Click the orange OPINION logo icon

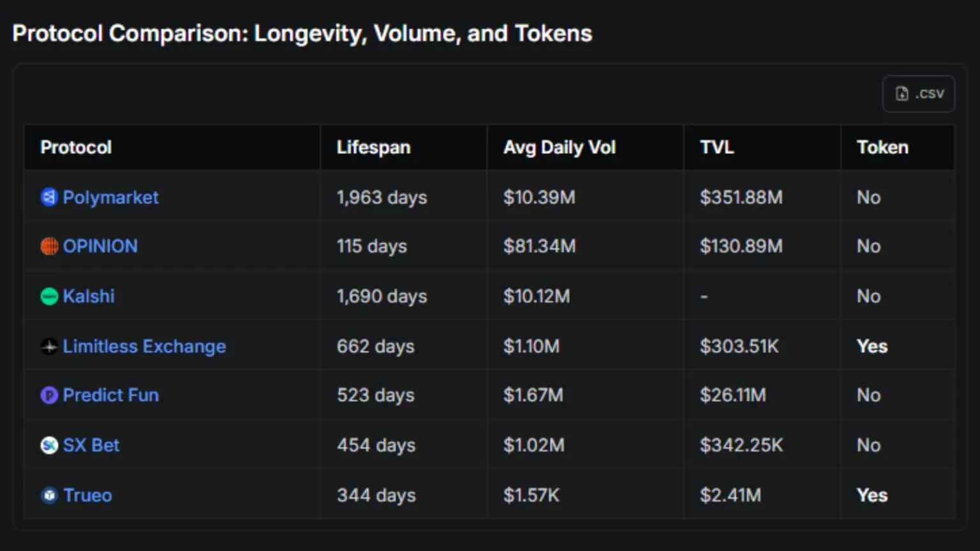(49, 246)
